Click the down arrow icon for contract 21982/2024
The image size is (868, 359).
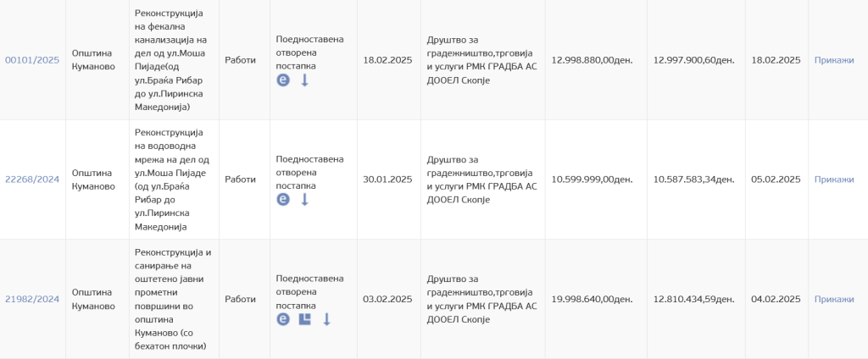tap(326, 319)
